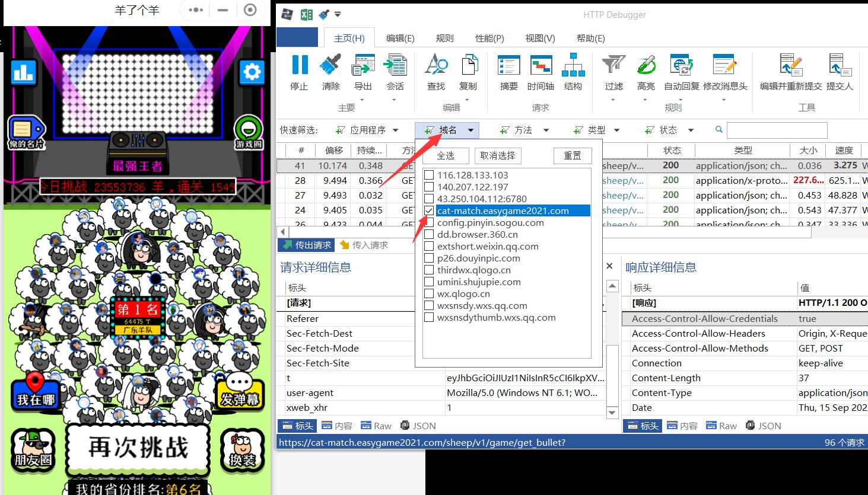The image size is (868, 495).
Task: Open the dropdown arrow under 过滤
Action: pyautogui.click(x=613, y=100)
